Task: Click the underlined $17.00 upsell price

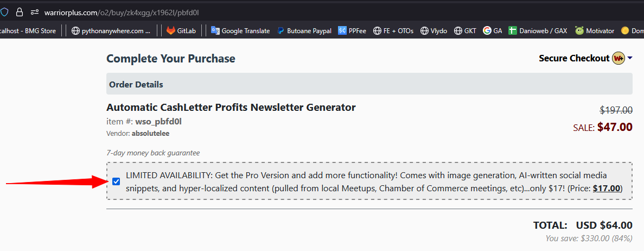Action: tap(606, 189)
